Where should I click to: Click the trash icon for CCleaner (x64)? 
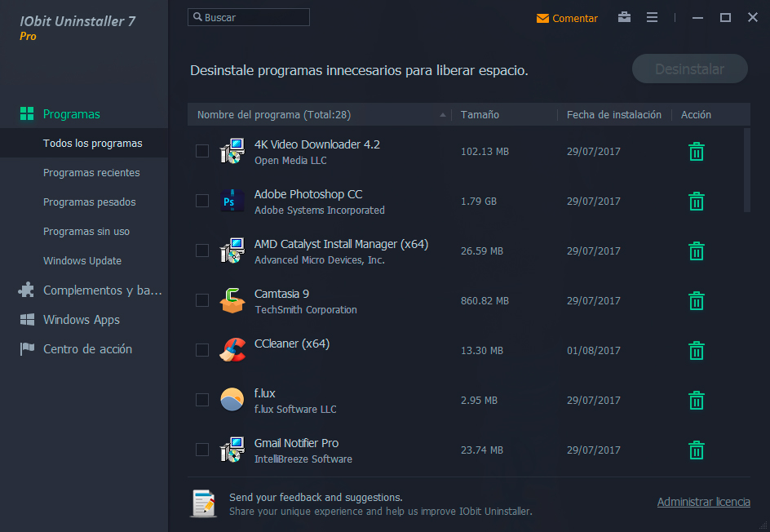tap(697, 350)
